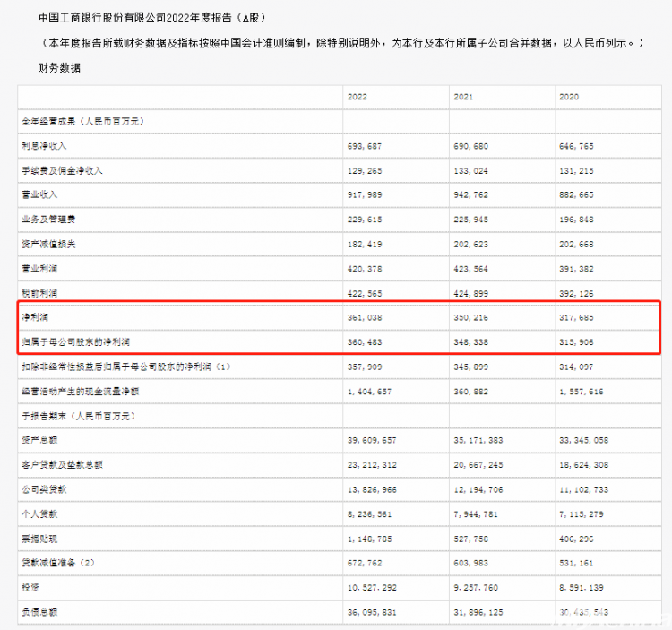The width and height of the screenshot is (672, 630).
Task: Select the 全年经营成果 section heading
Action: click(x=82, y=121)
